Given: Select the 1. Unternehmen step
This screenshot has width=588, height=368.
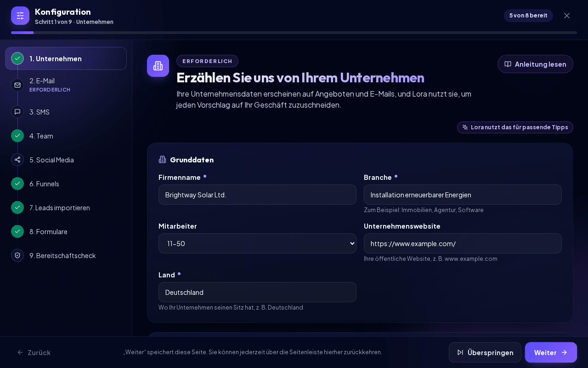Looking at the screenshot, I should pyautogui.click(x=66, y=58).
